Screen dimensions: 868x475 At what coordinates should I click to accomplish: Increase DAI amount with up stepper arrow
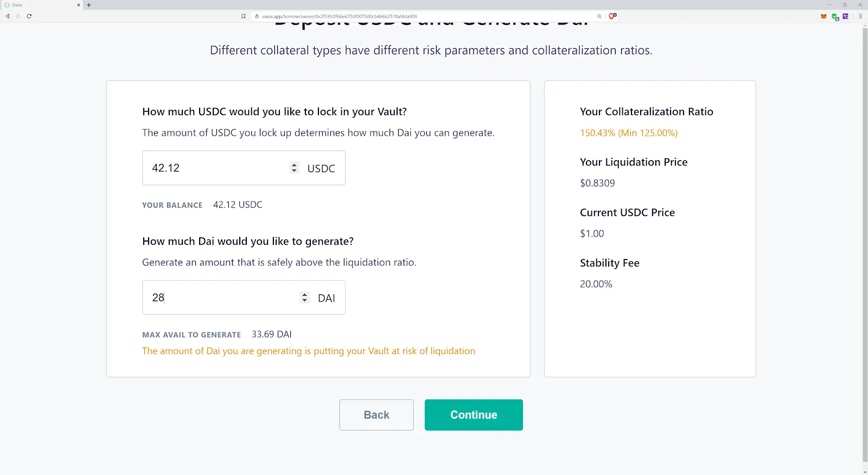click(x=304, y=295)
